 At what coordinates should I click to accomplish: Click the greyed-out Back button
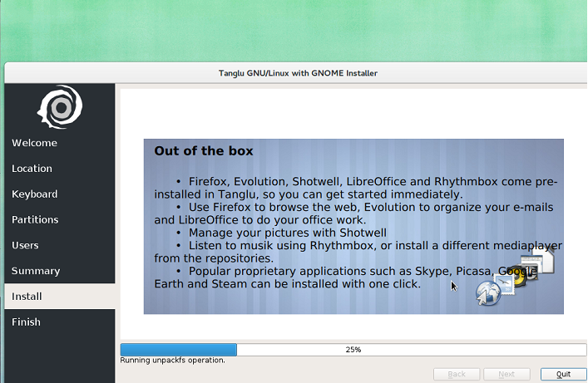(457, 374)
